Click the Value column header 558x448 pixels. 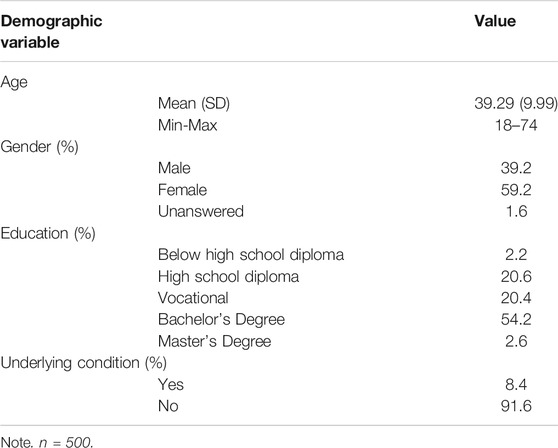click(495, 21)
